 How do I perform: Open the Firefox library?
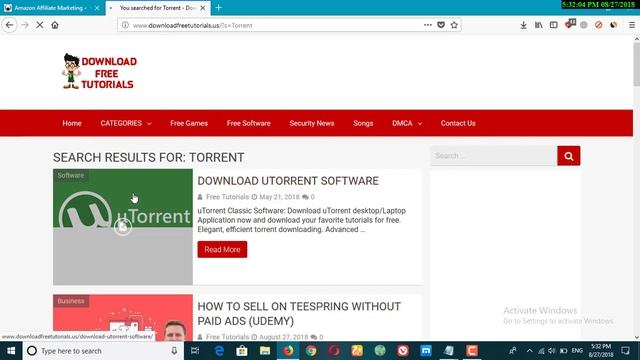pos(538,25)
